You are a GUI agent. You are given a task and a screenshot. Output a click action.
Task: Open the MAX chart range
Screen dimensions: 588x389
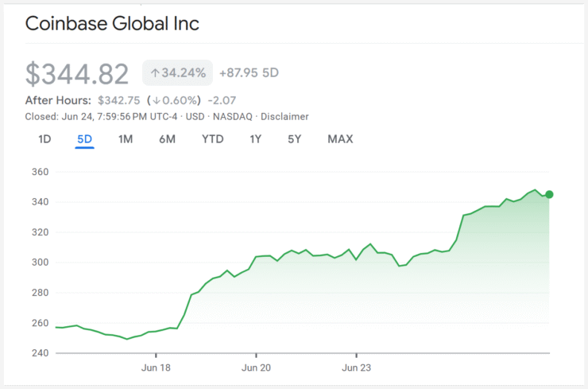coord(340,139)
